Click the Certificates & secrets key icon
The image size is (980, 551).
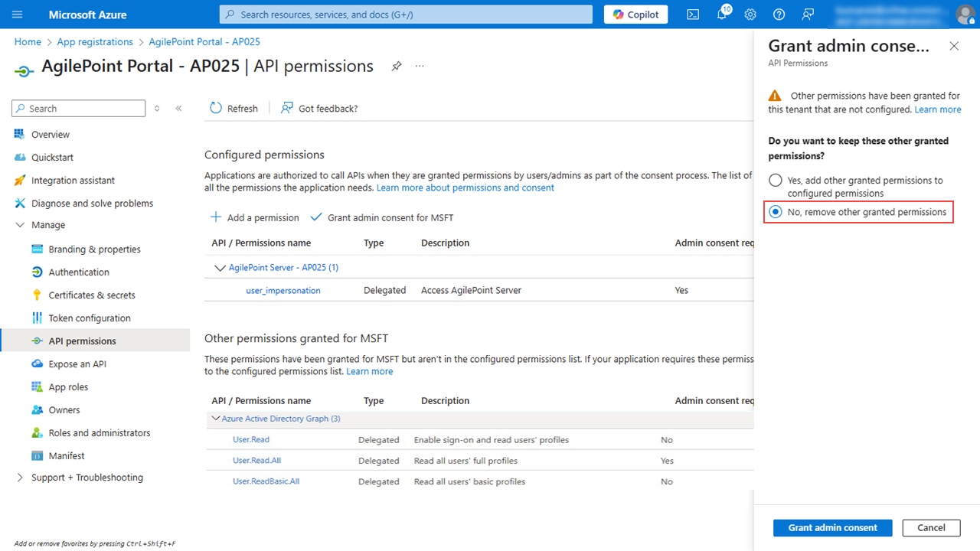37,295
